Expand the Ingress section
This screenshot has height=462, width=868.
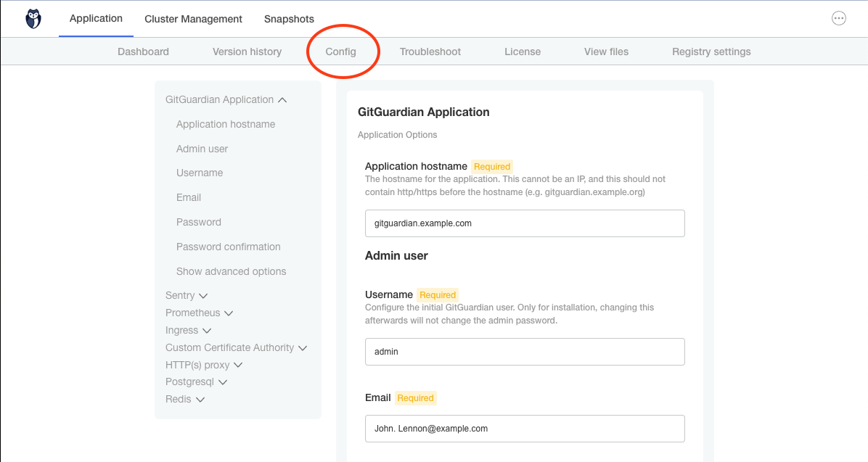click(x=188, y=330)
